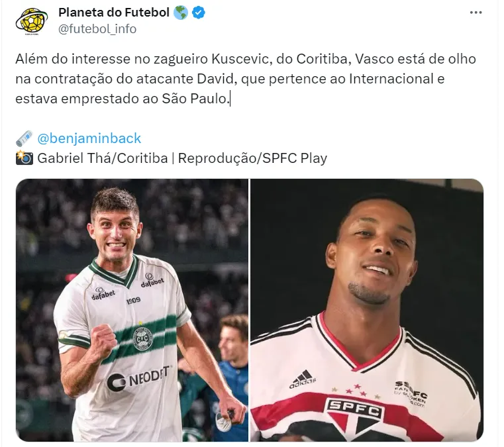Click the 'Reprodução/SPFC Play' credit text
The width and height of the screenshot is (504, 447).
[252, 158]
